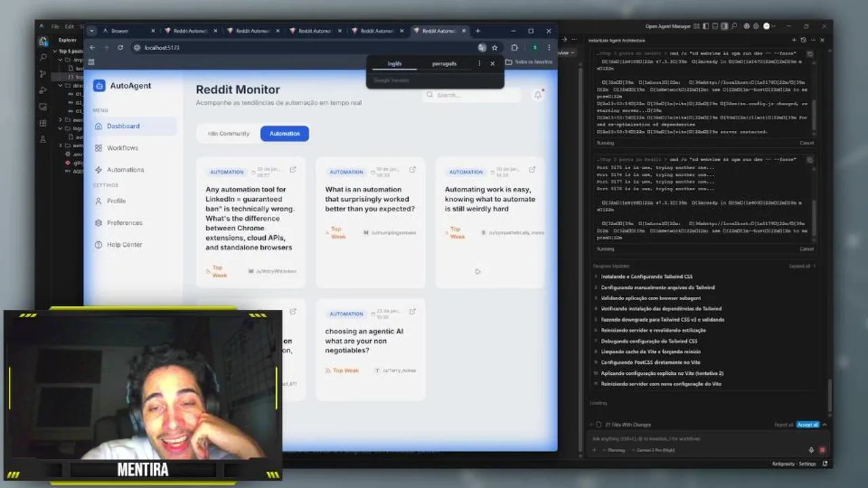Select the n8n Community tab

(229, 134)
